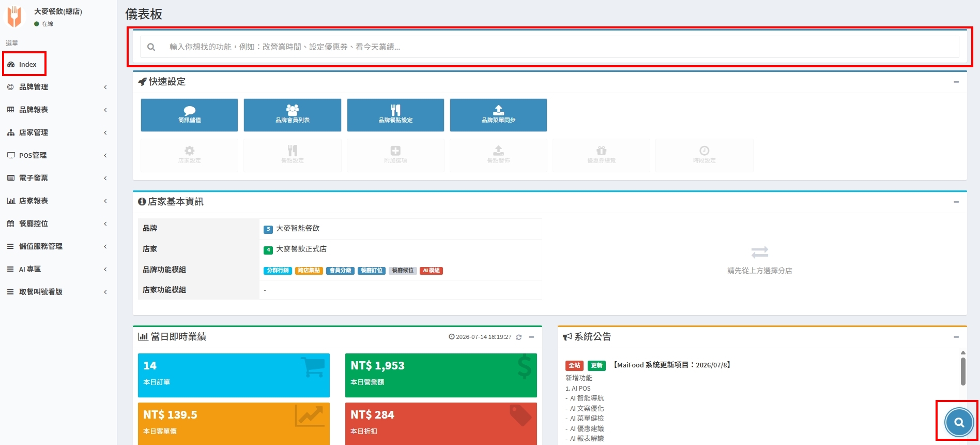Expand the AI 專區 sidebar menu
980x445 pixels.
click(x=58, y=269)
